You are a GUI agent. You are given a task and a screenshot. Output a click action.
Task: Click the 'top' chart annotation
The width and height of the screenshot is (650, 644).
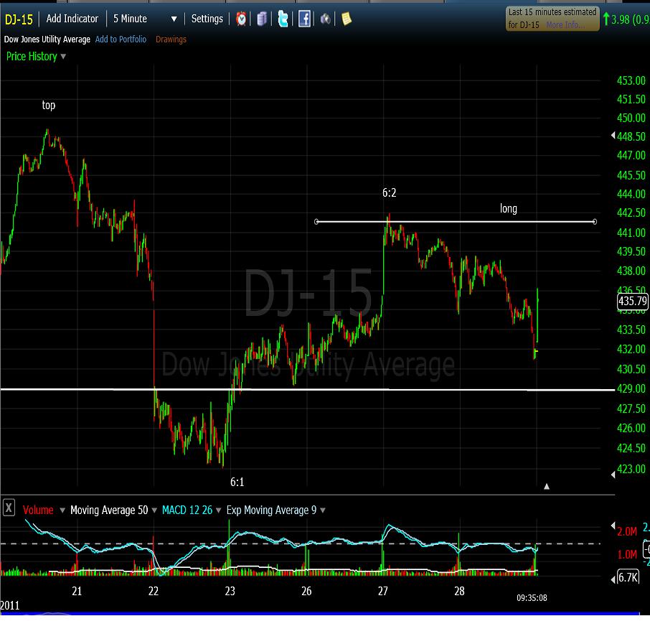click(x=49, y=106)
